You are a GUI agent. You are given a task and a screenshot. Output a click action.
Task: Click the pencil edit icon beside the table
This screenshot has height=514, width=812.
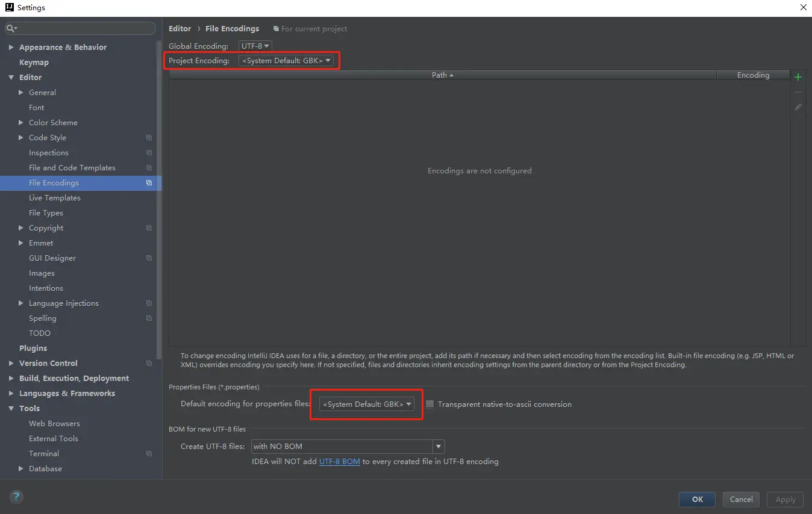[x=798, y=107]
